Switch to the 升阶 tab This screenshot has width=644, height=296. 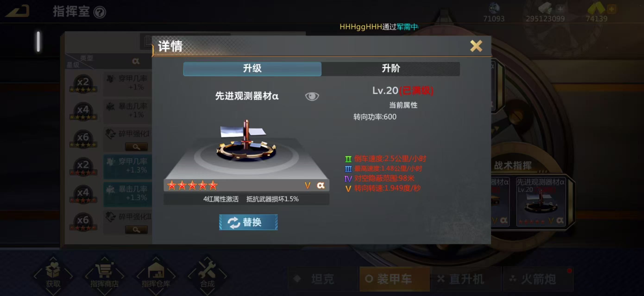click(x=390, y=69)
